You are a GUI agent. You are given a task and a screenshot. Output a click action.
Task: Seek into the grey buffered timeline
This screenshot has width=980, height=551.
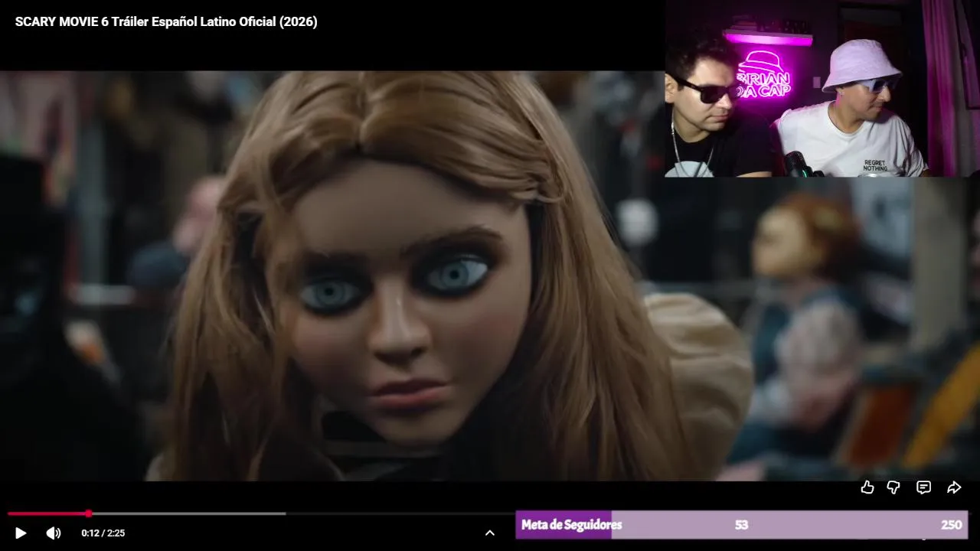coord(188,514)
